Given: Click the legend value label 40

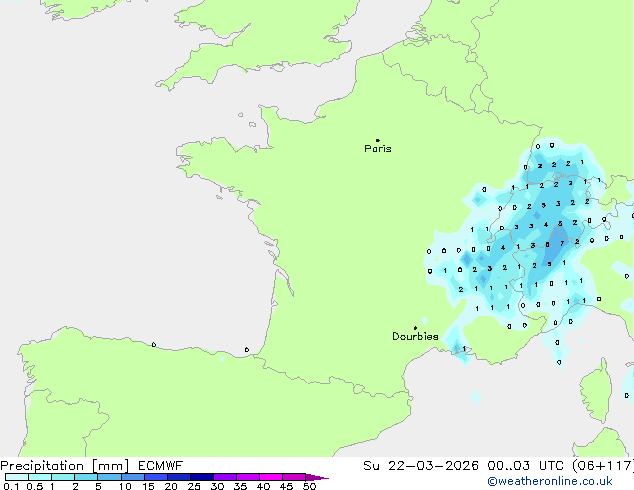Looking at the screenshot, I should point(263,486).
